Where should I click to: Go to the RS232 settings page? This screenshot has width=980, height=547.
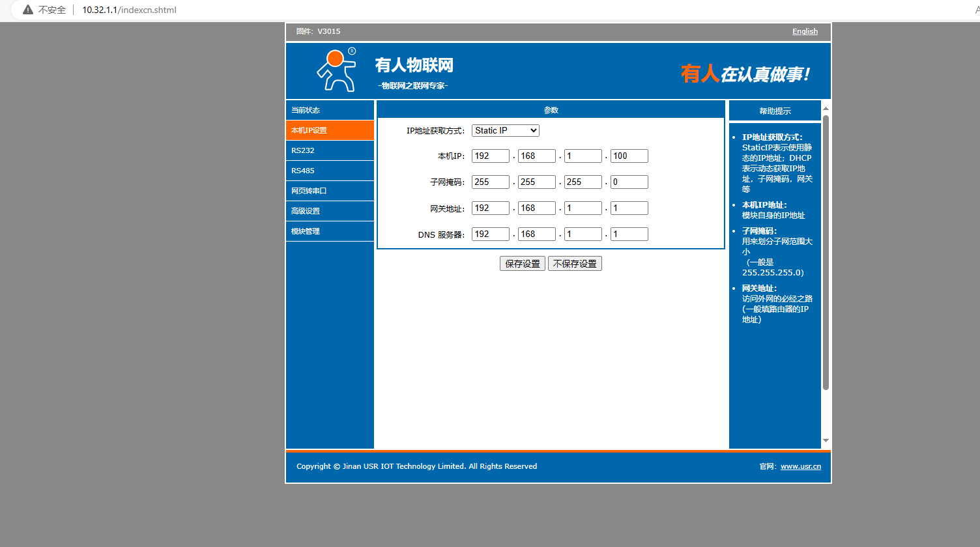330,150
